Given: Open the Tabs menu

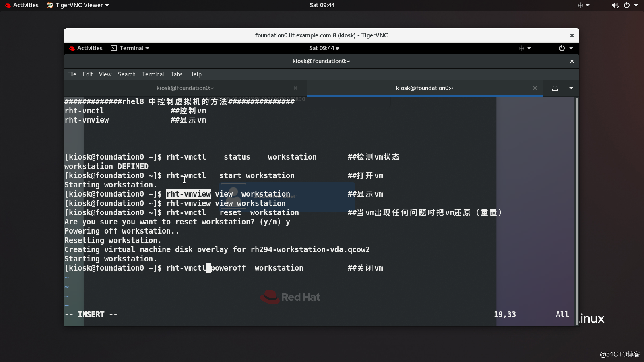Looking at the screenshot, I should [x=176, y=74].
